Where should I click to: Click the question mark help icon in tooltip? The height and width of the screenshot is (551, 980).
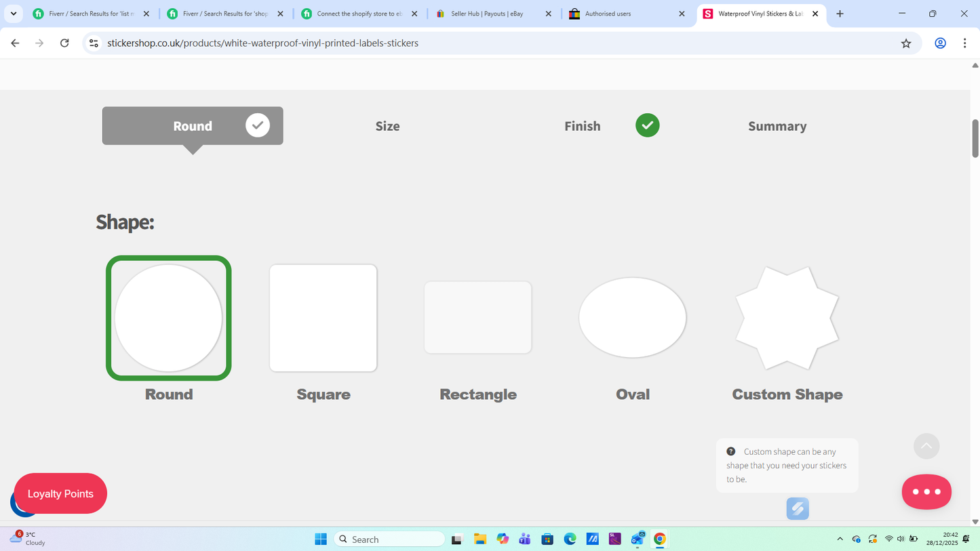(x=730, y=451)
